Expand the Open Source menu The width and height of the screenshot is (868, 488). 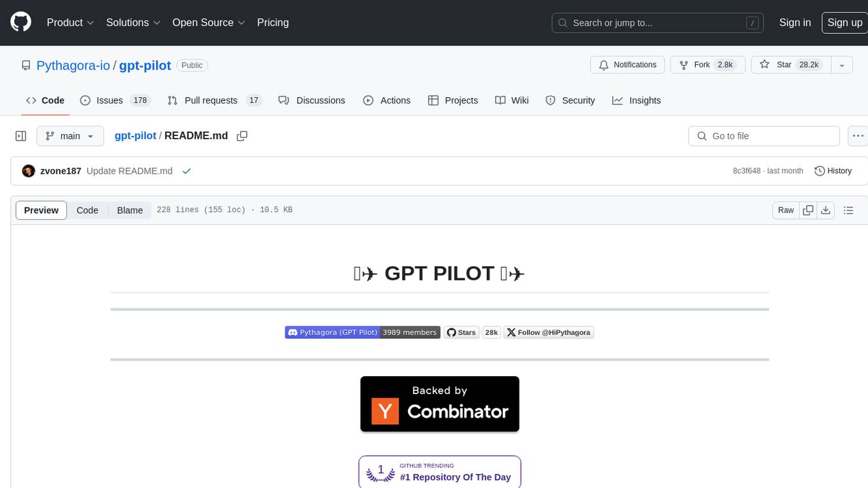tap(209, 22)
